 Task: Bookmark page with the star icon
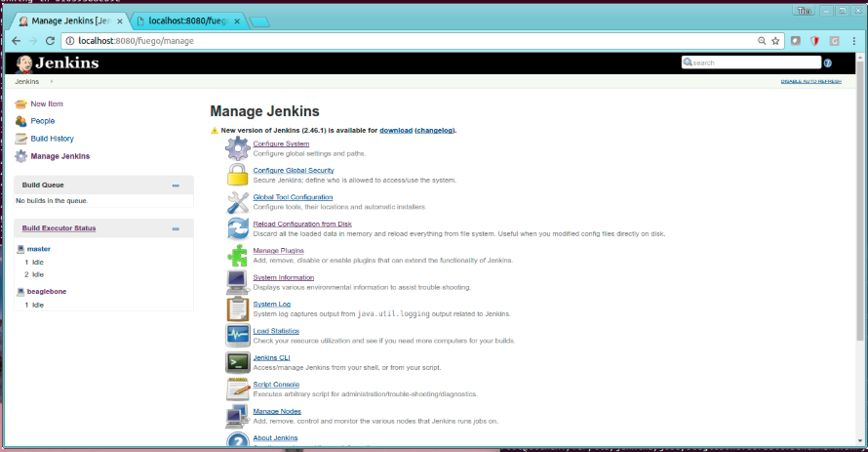775,40
